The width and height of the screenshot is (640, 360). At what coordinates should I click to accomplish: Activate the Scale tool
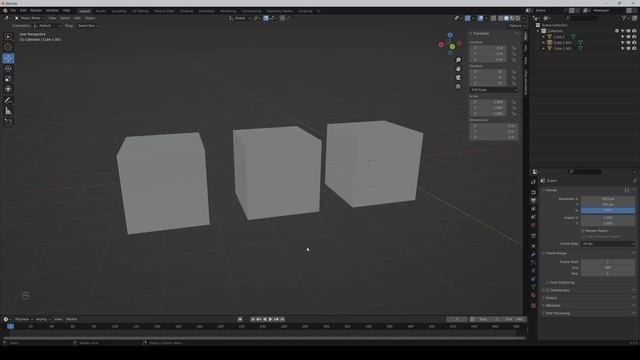[x=8, y=79]
